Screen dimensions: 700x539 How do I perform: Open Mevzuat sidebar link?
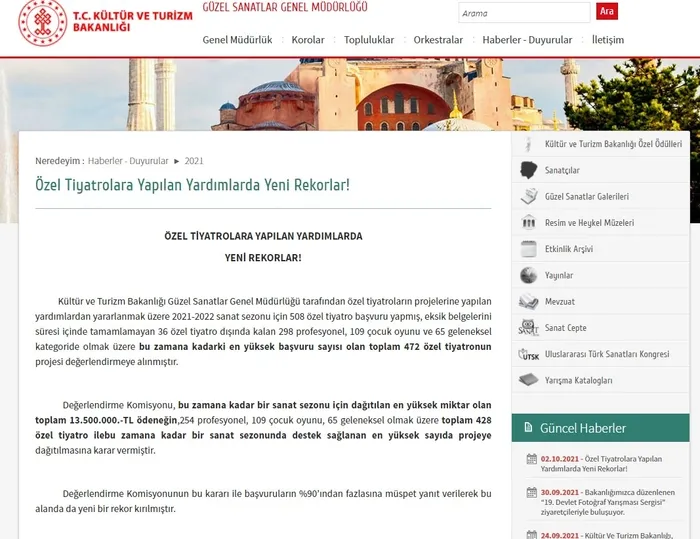[x=560, y=301]
